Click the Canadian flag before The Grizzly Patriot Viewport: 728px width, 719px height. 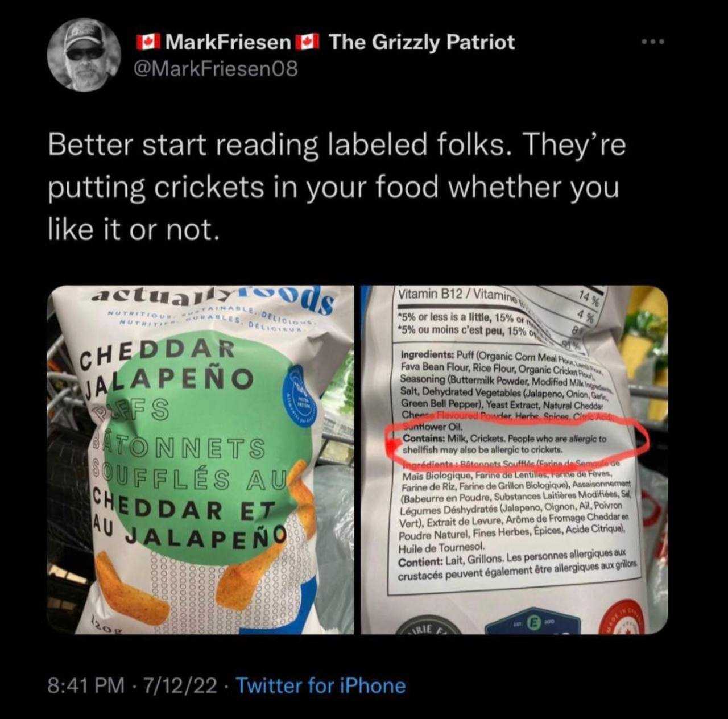tap(308, 43)
